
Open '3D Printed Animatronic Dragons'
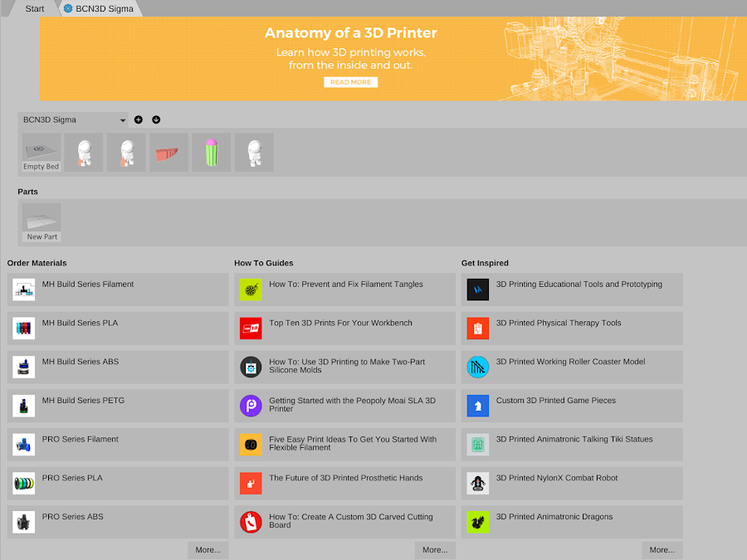(x=554, y=517)
